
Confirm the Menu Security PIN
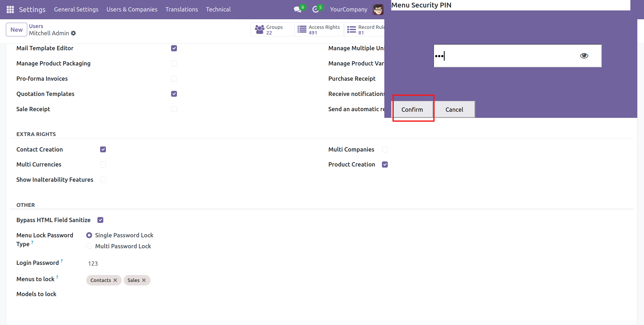pos(412,109)
